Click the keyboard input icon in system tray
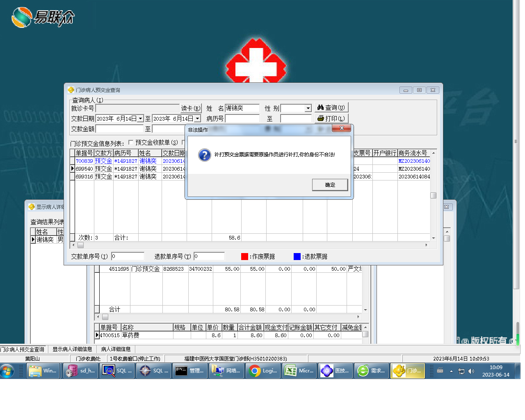Viewport: 525px width, 420px height. [440, 371]
